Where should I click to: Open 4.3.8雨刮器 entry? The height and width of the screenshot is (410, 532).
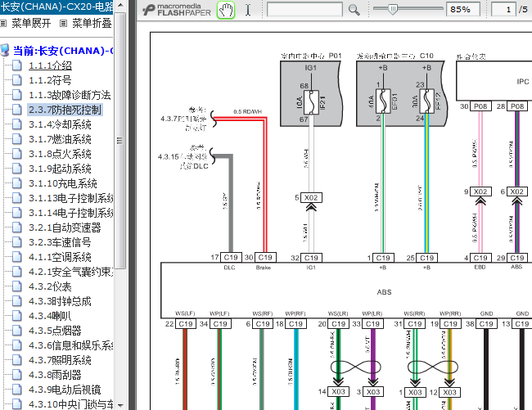tap(55, 375)
